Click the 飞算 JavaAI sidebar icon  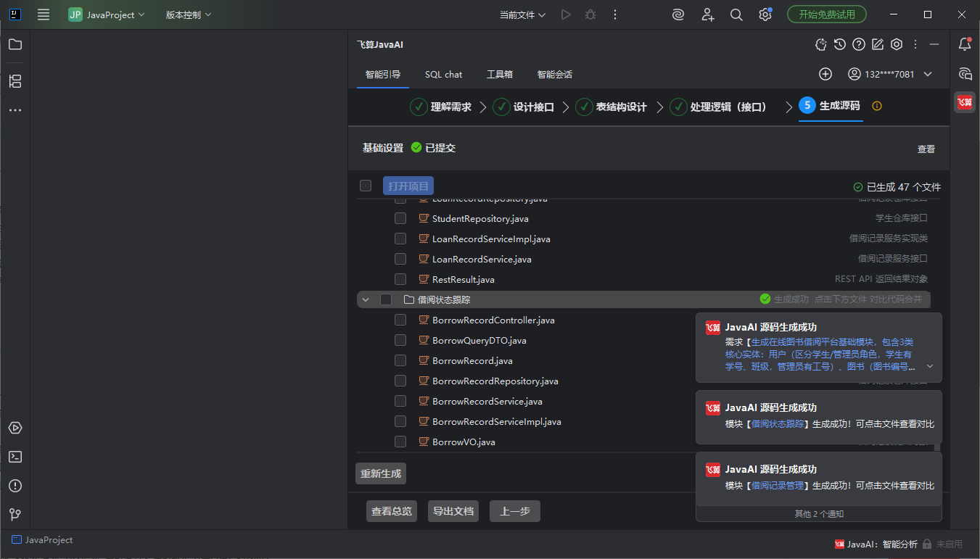[965, 102]
